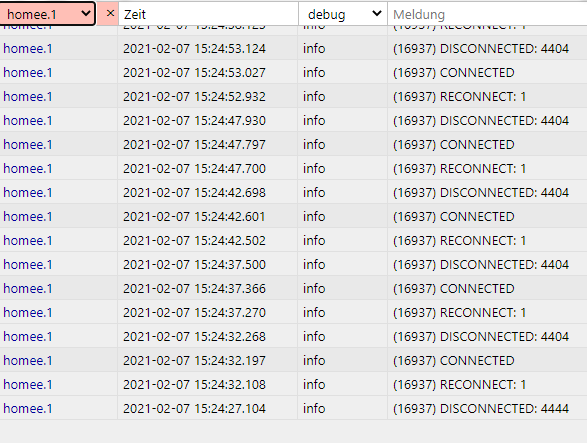Viewport: 587px width, 443px height.
Task: Select timestamp 2021-02-07 15:24:47.797
Action: 194,145
